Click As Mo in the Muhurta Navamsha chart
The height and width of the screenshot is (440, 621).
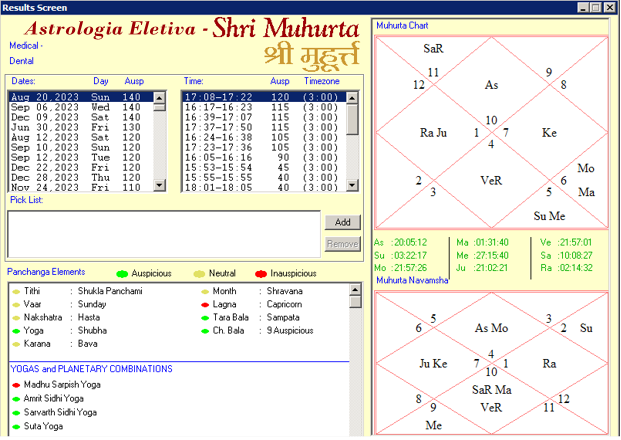click(491, 328)
